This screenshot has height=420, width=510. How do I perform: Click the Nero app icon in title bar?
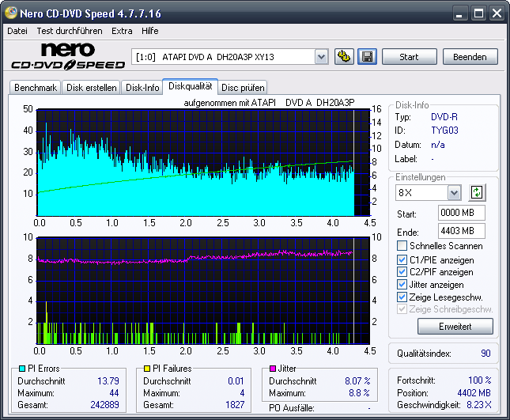11,13
